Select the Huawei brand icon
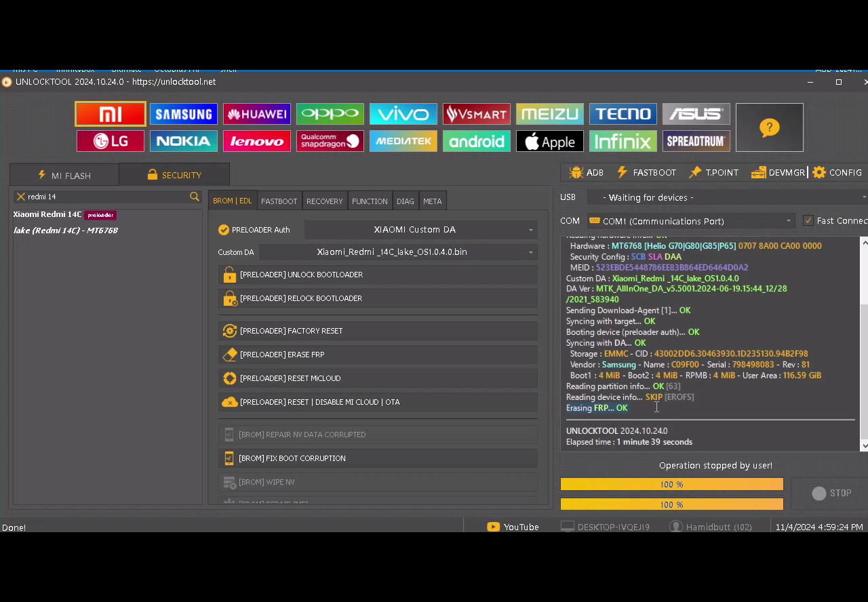 tap(257, 114)
